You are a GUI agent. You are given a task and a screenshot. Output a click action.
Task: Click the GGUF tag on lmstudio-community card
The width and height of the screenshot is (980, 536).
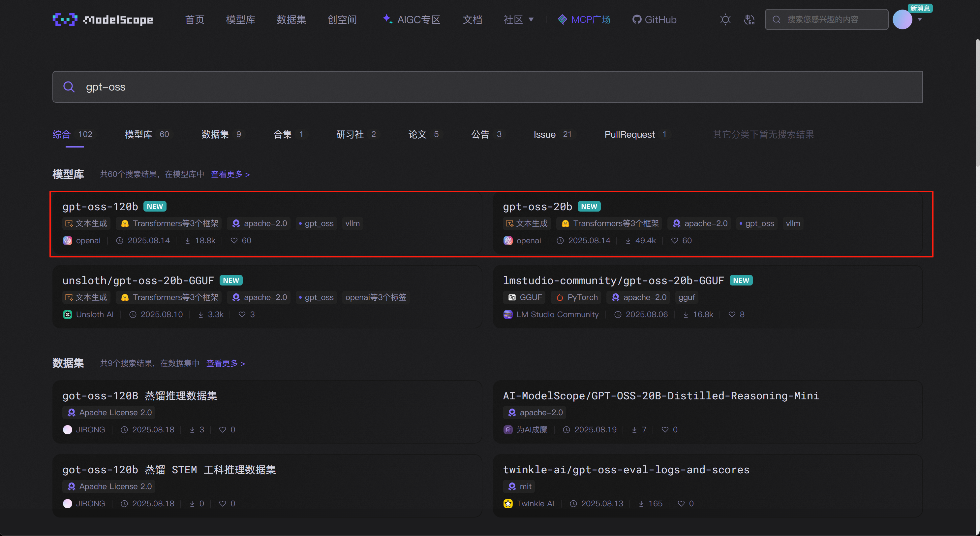(524, 297)
